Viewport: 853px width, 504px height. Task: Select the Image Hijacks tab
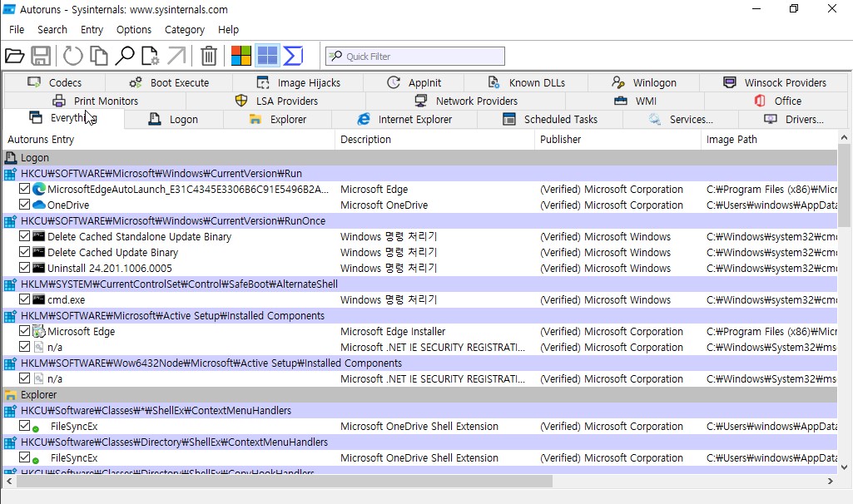tap(298, 82)
